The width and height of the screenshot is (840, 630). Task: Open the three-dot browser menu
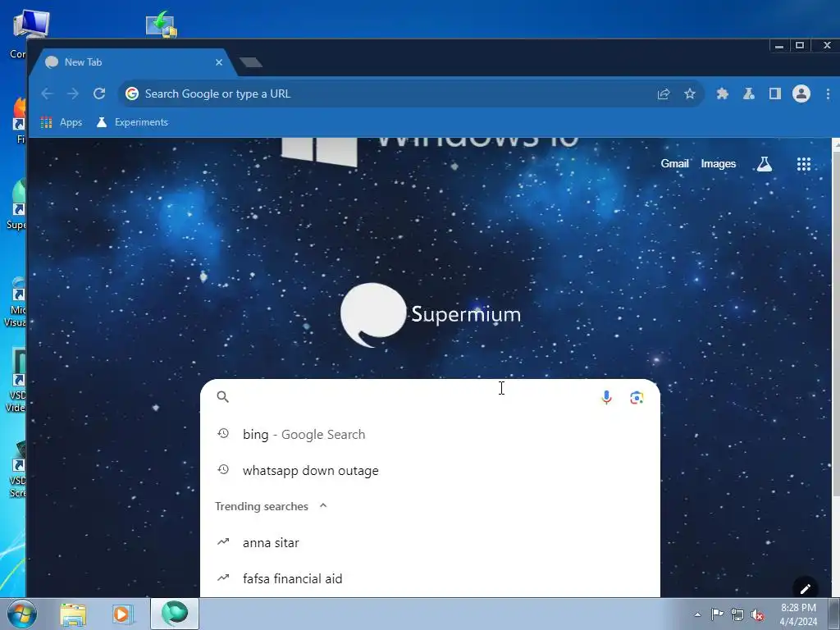(828, 94)
